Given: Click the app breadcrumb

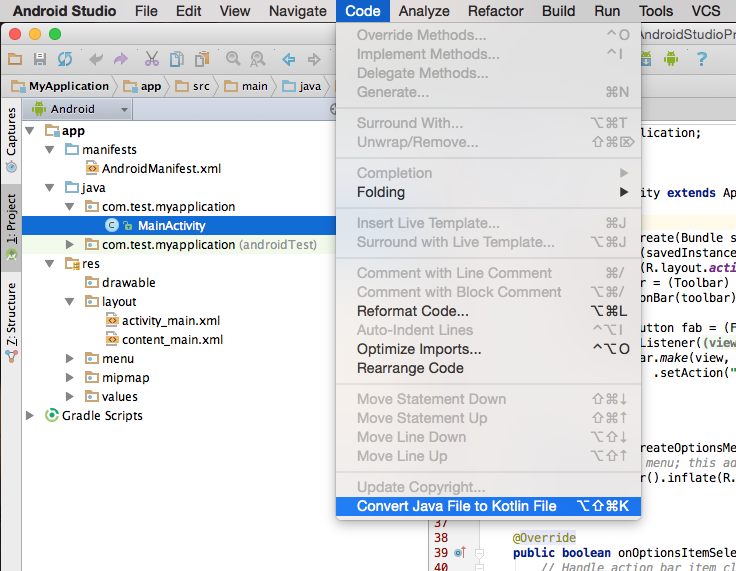Looking at the screenshot, I should pyautogui.click(x=143, y=86).
